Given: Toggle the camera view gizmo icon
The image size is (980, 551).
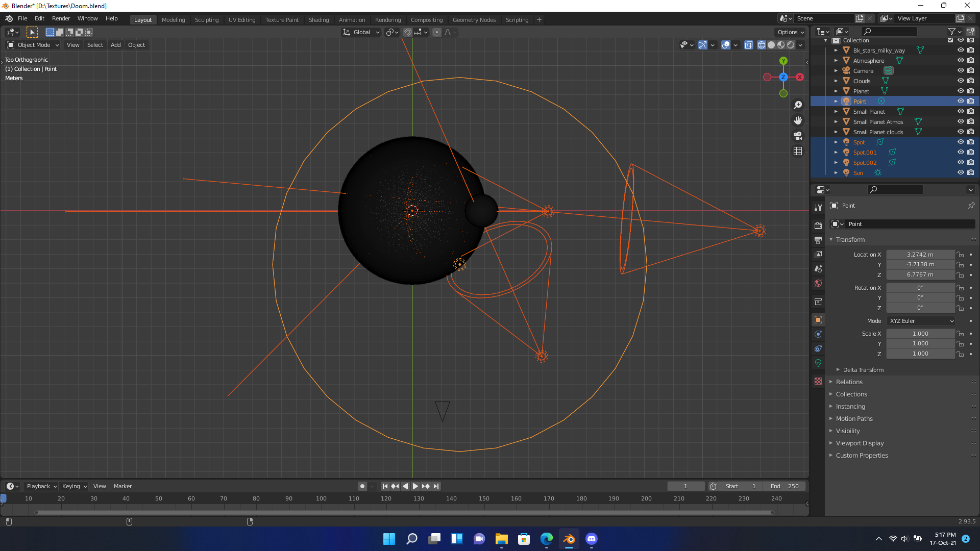Looking at the screenshot, I should [798, 136].
